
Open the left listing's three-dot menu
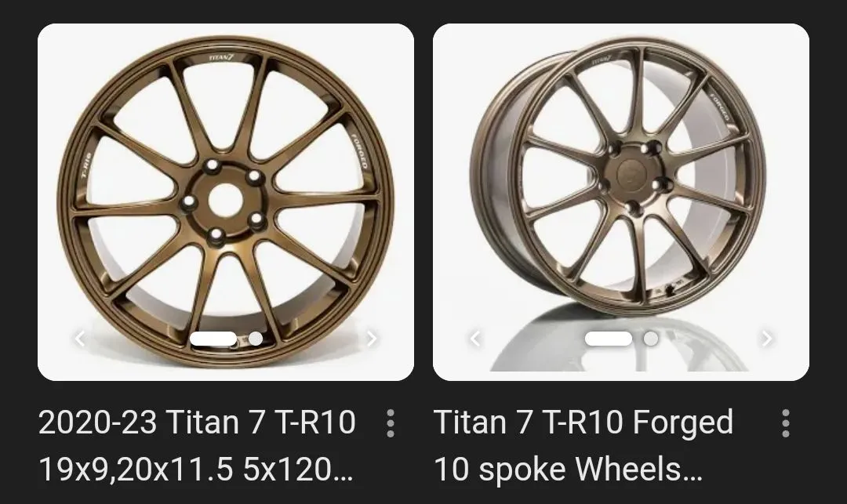390,423
